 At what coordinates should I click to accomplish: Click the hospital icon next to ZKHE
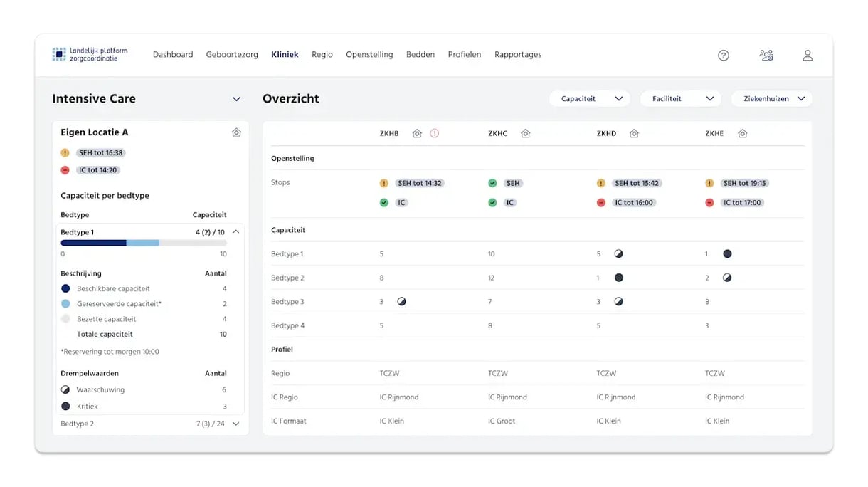(x=742, y=134)
